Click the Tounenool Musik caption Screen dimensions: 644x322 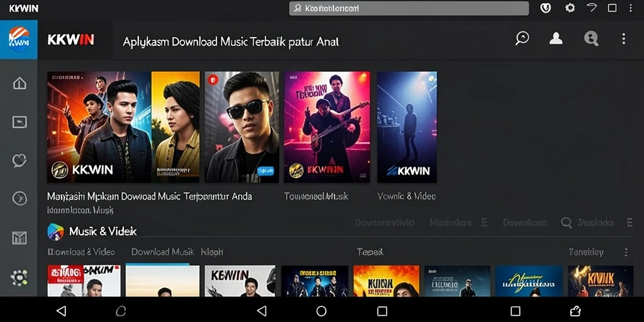coord(316,196)
